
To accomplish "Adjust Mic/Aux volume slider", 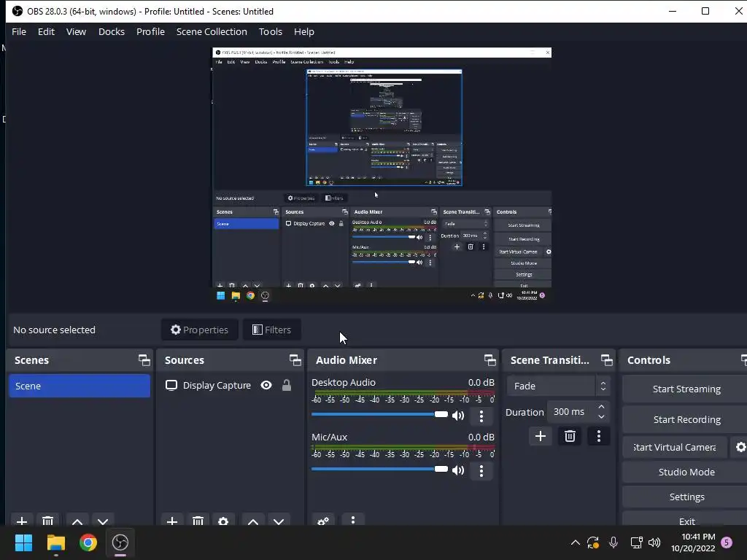I will [x=379, y=469].
